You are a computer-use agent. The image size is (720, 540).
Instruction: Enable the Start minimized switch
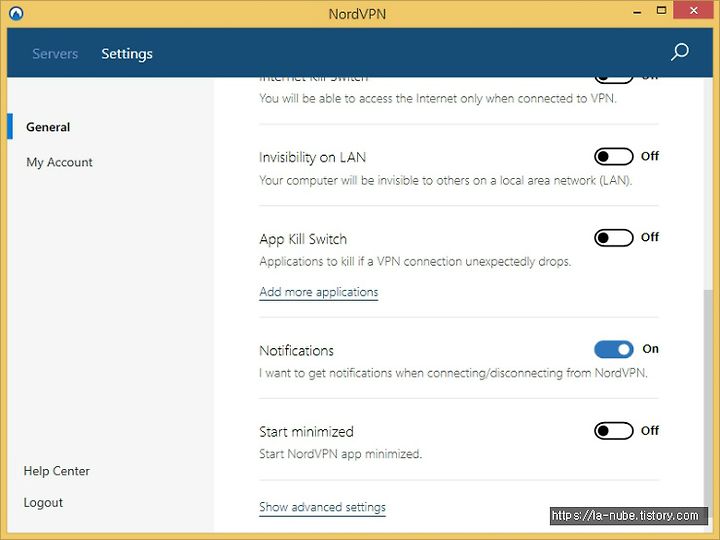click(613, 431)
